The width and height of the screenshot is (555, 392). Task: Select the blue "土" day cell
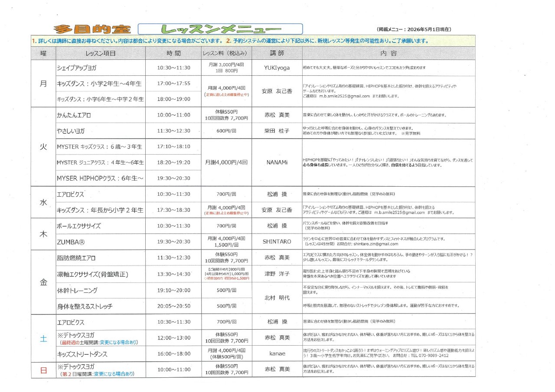(43, 338)
